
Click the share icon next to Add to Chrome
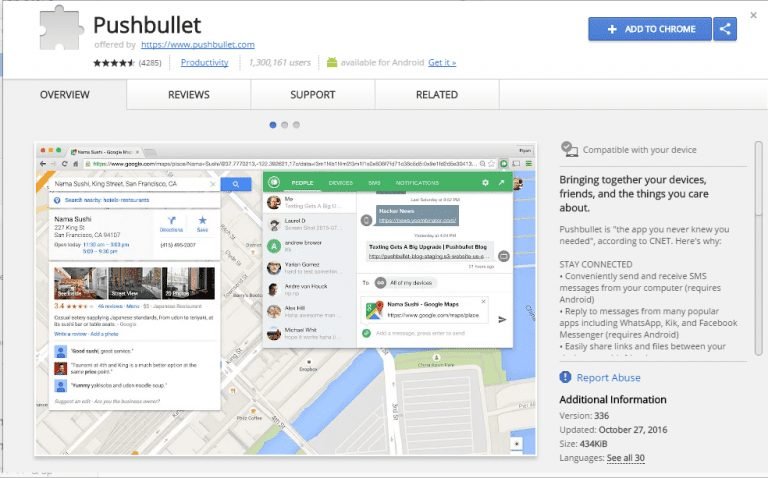point(725,29)
